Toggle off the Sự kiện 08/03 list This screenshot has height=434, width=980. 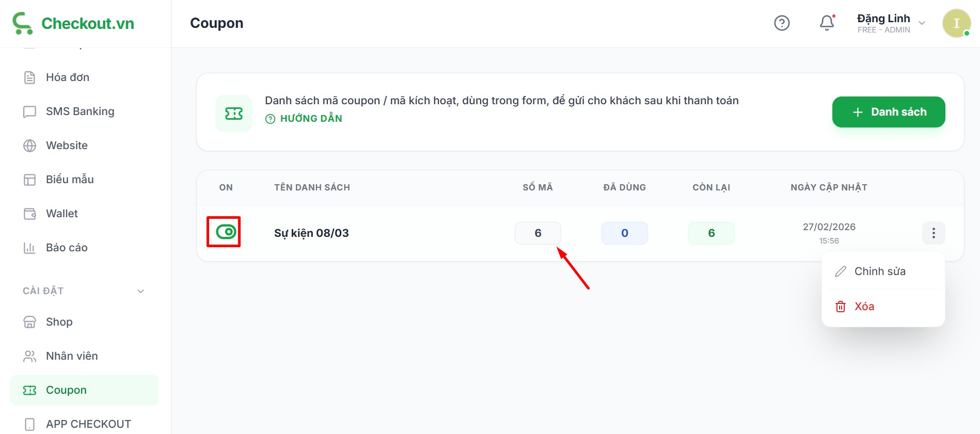pyautogui.click(x=226, y=232)
